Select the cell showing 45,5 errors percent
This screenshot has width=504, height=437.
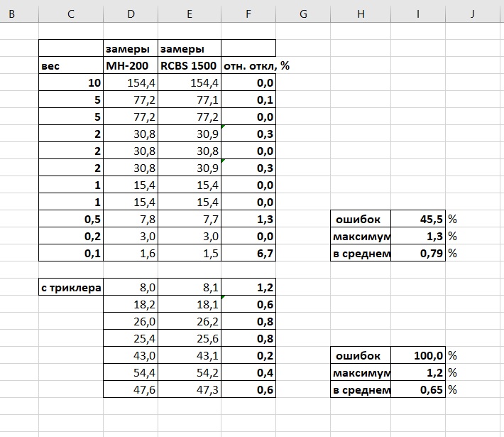click(x=419, y=219)
